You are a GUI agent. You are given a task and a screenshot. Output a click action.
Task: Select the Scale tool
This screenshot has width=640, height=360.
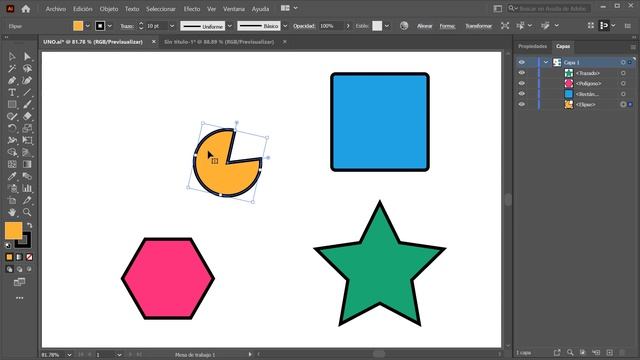click(x=27, y=128)
